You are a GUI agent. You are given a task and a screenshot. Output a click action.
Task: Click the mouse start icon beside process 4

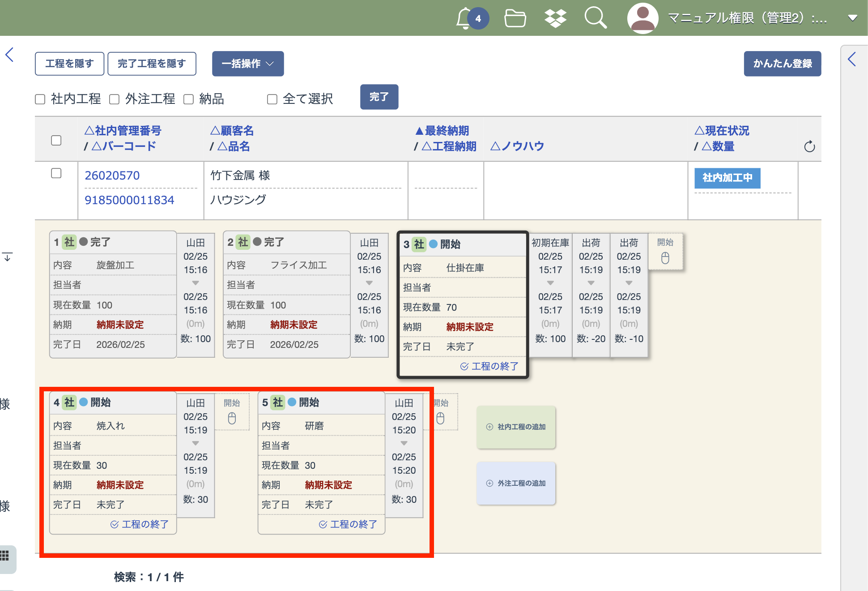pyautogui.click(x=232, y=418)
